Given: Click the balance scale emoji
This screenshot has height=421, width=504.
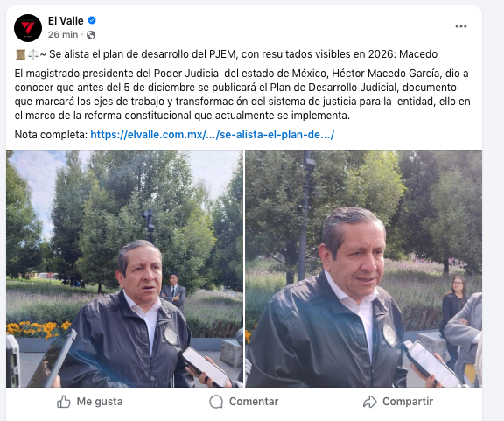Looking at the screenshot, I should pos(32,54).
